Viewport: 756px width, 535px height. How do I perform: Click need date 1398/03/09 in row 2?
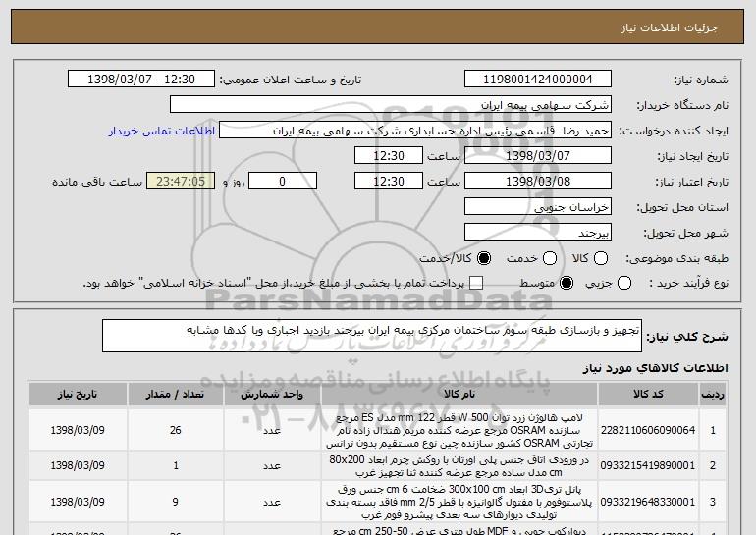[78, 465]
